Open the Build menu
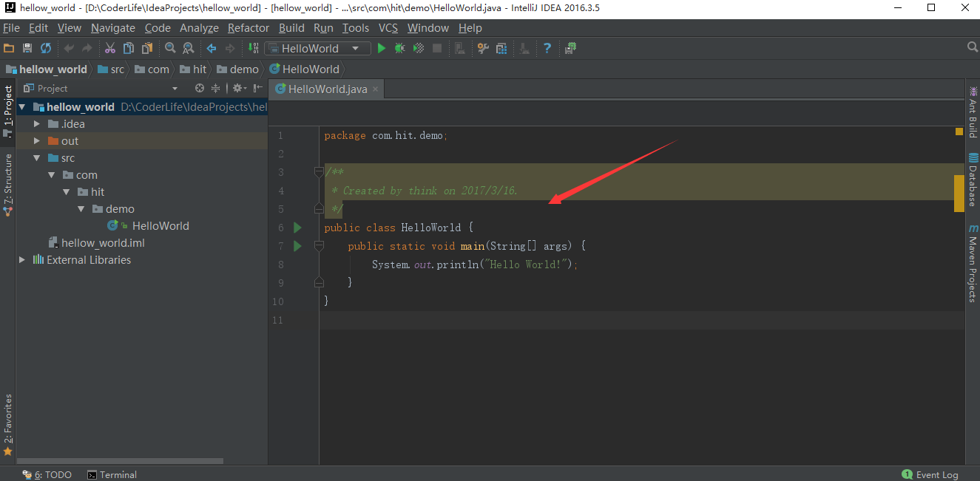Viewport: 980px width, 481px height. [291, 28]
